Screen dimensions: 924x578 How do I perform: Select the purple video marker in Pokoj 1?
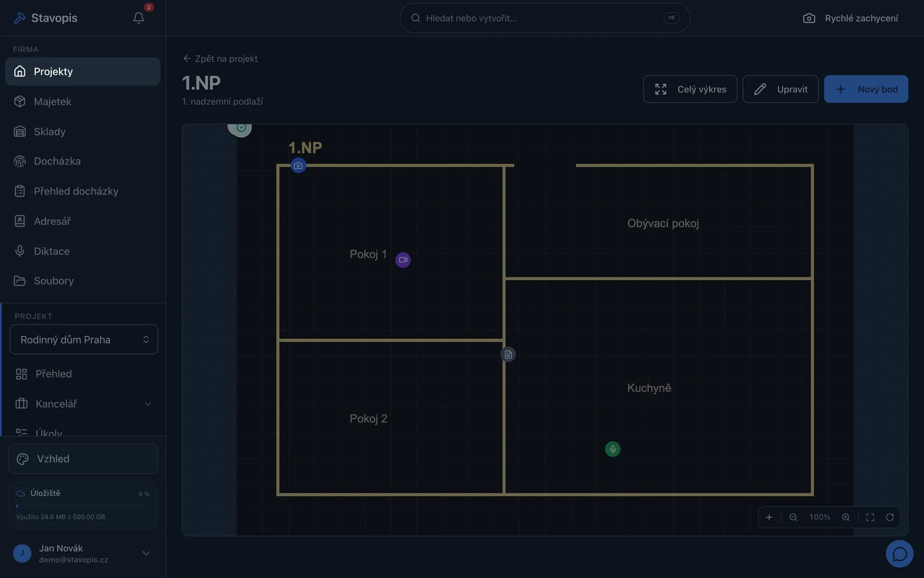(403, 260)
